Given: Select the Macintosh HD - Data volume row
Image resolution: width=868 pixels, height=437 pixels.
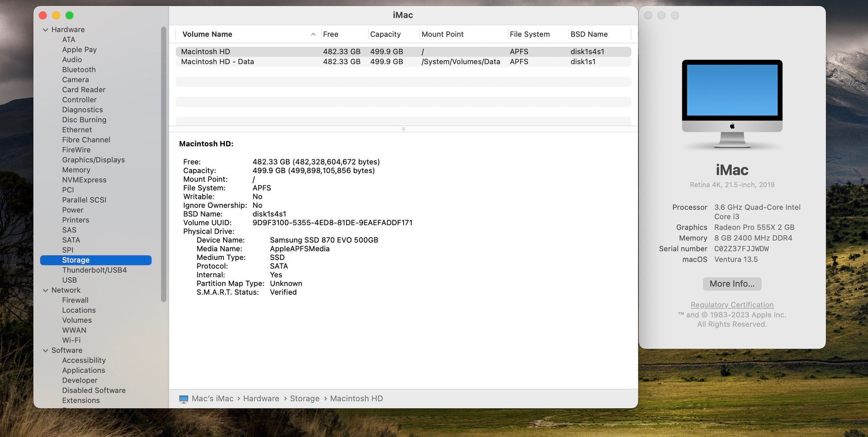Looking at the screenshot, I should (217, 62).
